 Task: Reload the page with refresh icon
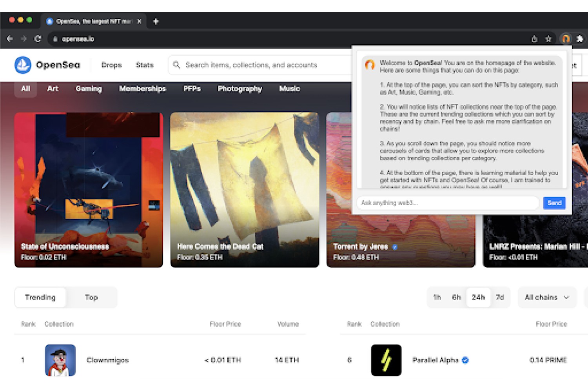(38, 39)
